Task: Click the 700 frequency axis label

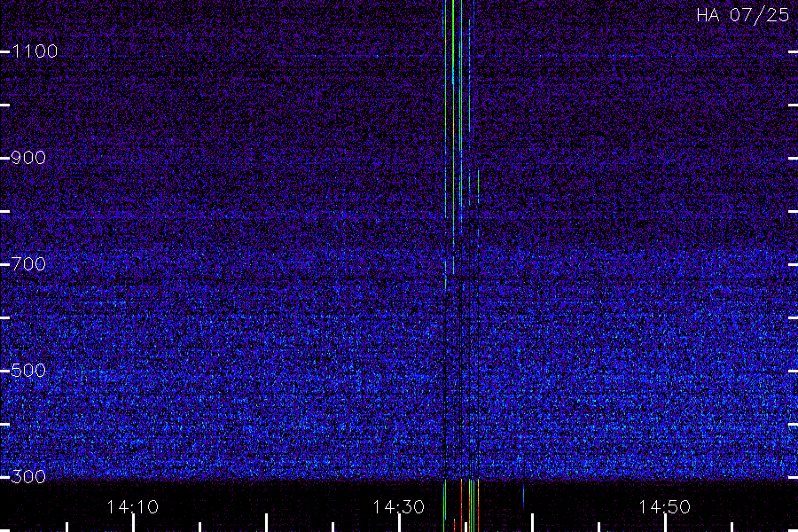Action: tap(28, 264)
